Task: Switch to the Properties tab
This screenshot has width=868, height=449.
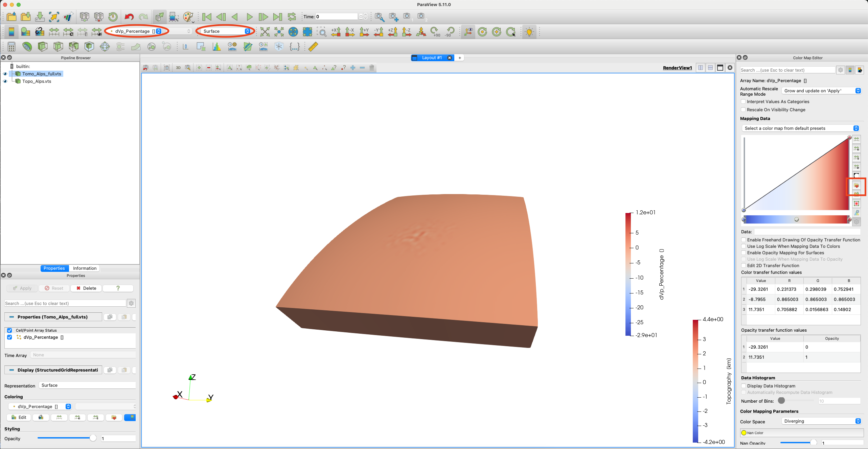Action: click(x=54, y=268)
